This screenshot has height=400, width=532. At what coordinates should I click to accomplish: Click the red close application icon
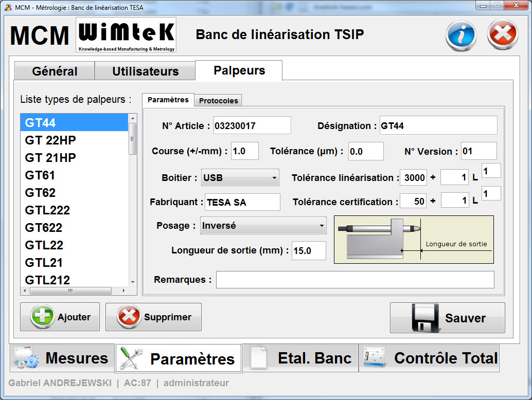pos(503,34)
